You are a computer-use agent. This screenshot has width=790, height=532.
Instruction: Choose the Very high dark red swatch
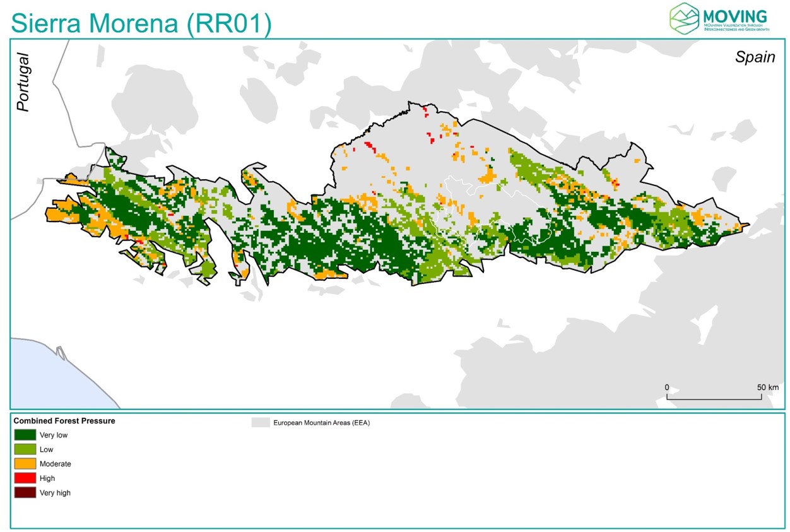coord(25,493)
